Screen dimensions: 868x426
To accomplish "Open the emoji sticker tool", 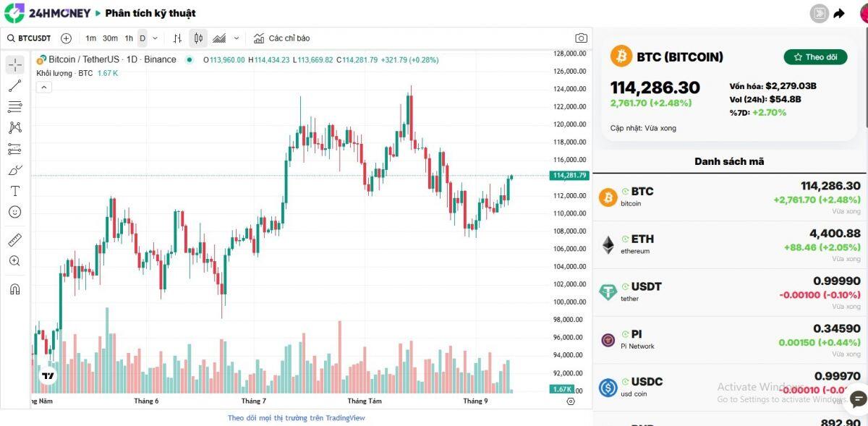I will [15, 212].
